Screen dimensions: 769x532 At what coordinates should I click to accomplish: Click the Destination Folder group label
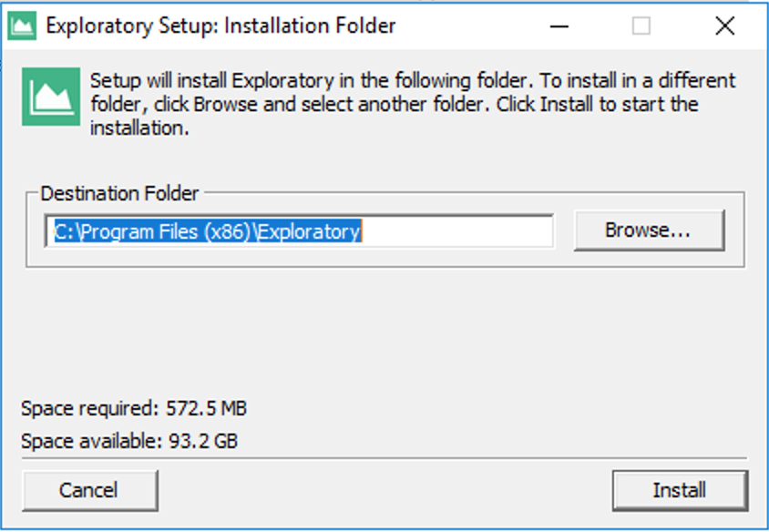(119, 194)
